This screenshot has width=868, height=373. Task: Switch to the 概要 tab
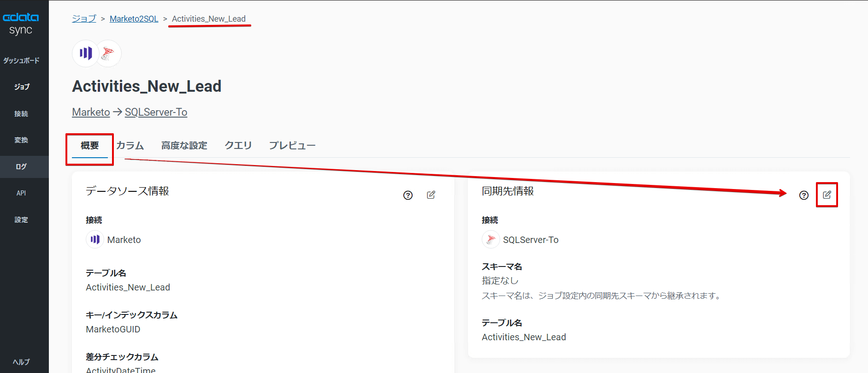click(89, 146)
